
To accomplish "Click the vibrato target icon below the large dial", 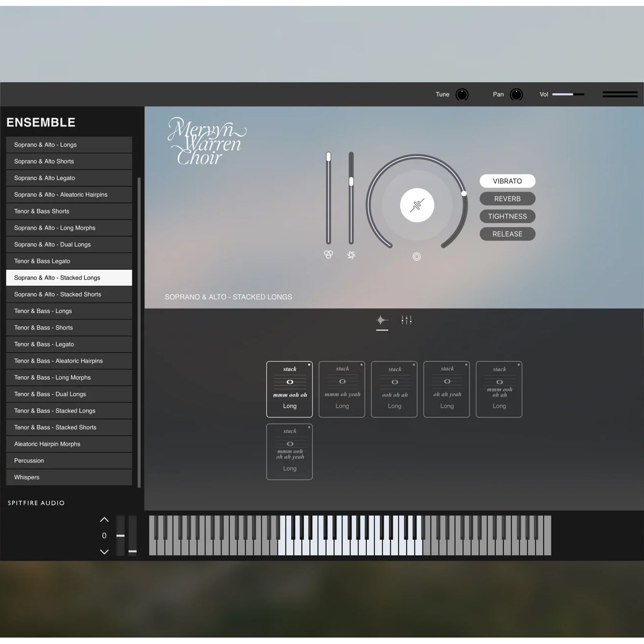I will 416,256.
